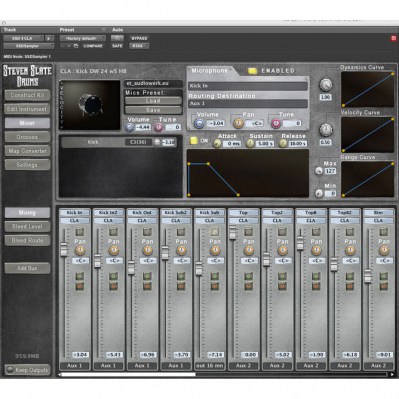
Task: Click the Microphone Tune knob
Action: pyautogui.click(x=276, y=124)
